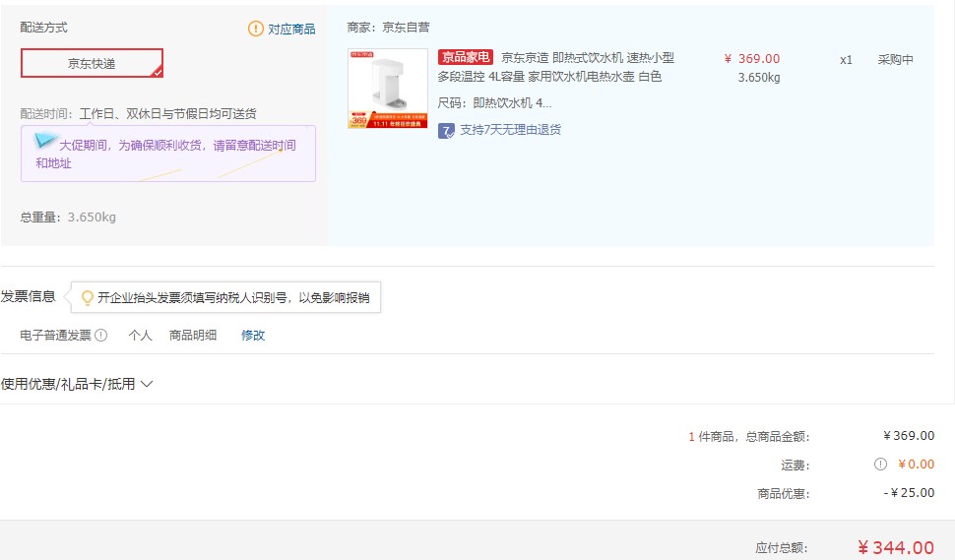Open the 对应商品 link

point(291,29)
